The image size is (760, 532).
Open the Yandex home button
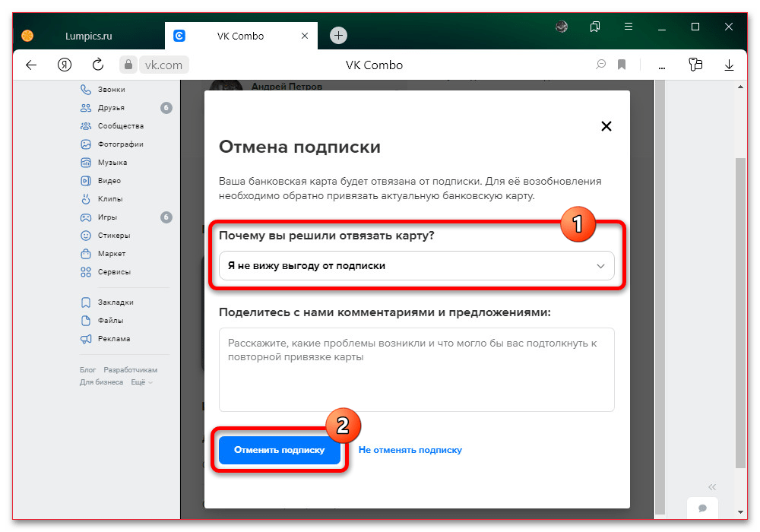[65, 65]
